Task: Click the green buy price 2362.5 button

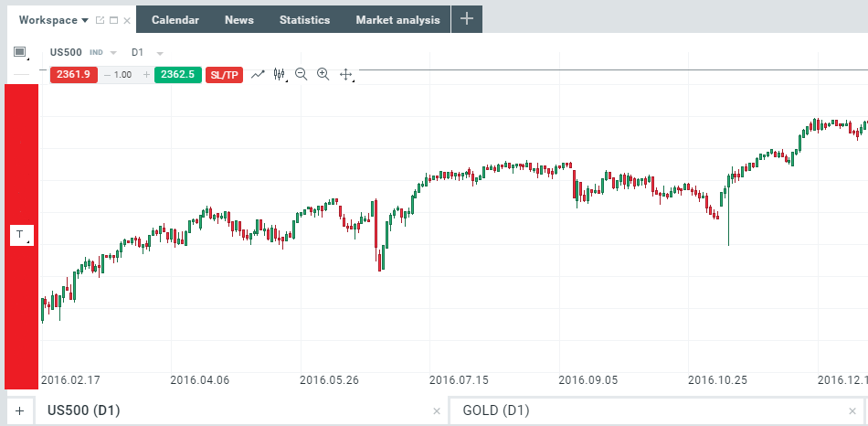Action: click(178, 74)
